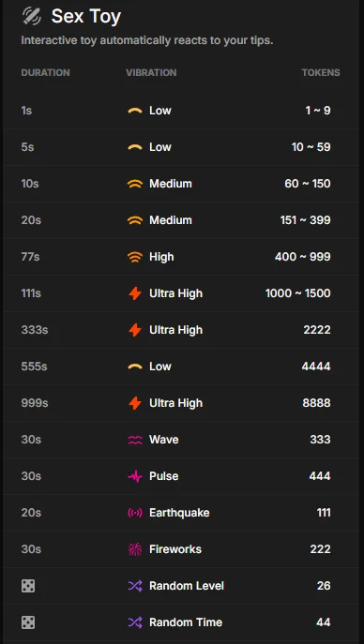Click the 1 ~ 9 token range
The width and height of the screenshot is (364, 644).
pos(318,111)
